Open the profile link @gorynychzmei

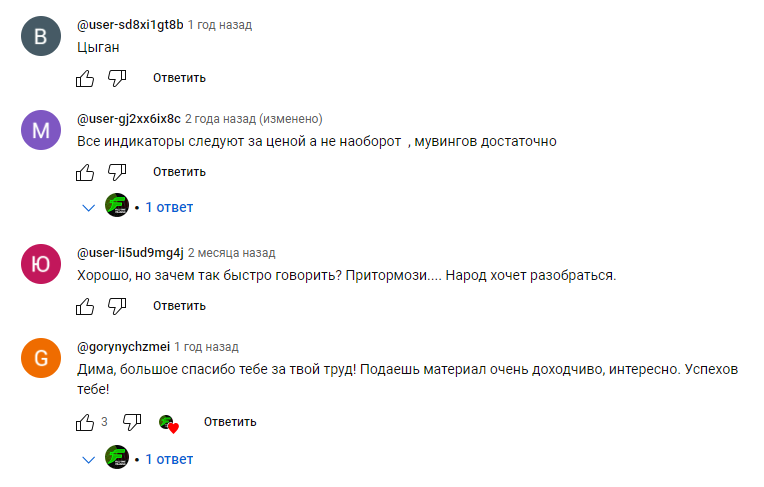click(123, 347)
